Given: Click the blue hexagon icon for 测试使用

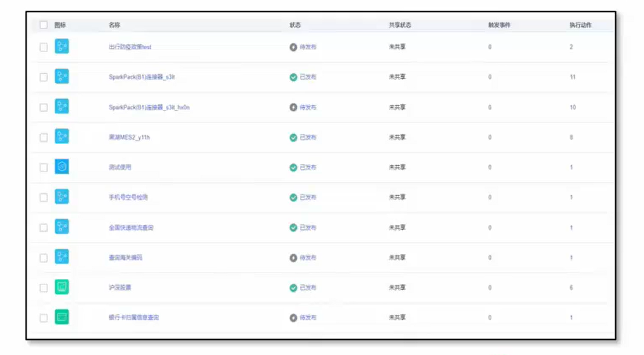Looking at the screenshot, I should [x=62, y=167].
